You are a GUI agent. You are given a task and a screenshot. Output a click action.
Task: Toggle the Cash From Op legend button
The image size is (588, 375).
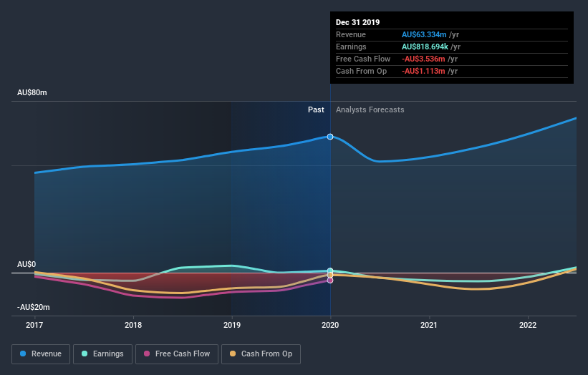coord(261,354)
